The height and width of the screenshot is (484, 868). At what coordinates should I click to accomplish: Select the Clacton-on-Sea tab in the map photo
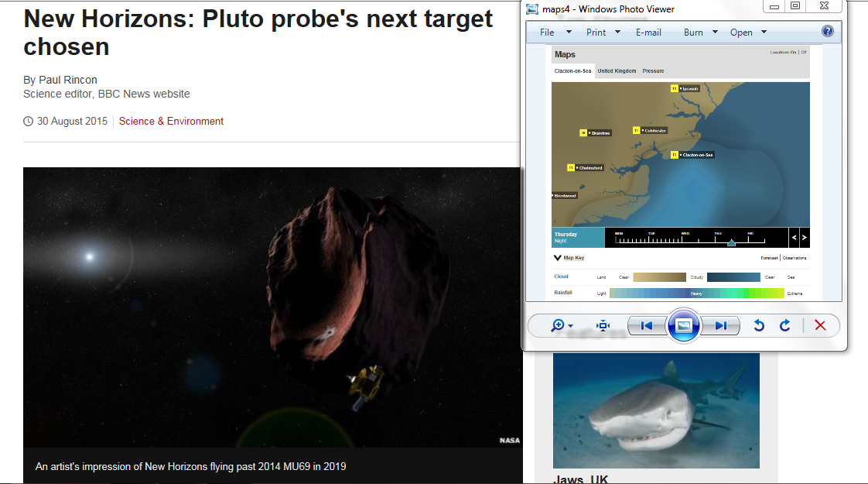(573, 71)
